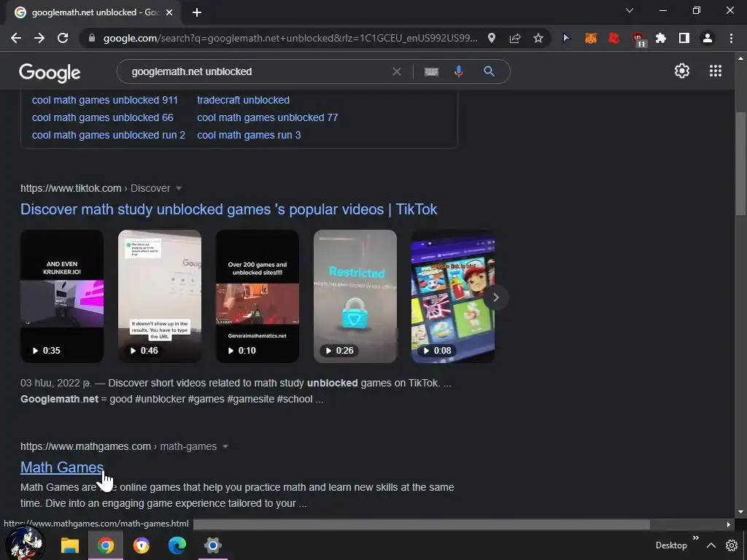The height and width of the screenshot is (560, 747).
Task: Open the on-screen keyboard input tool
Action: 431,71
